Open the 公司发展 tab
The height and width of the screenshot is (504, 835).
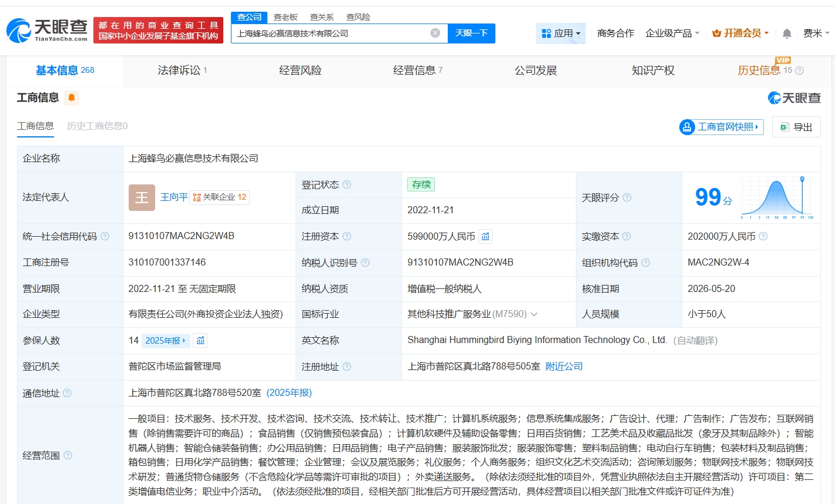click(536, 70)
